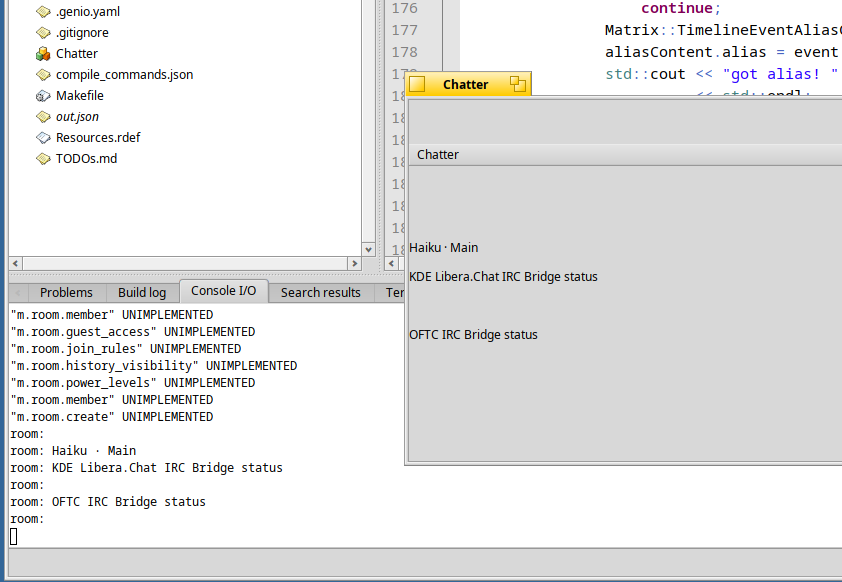Select .genio.yaml in project tree

(88, 11)
